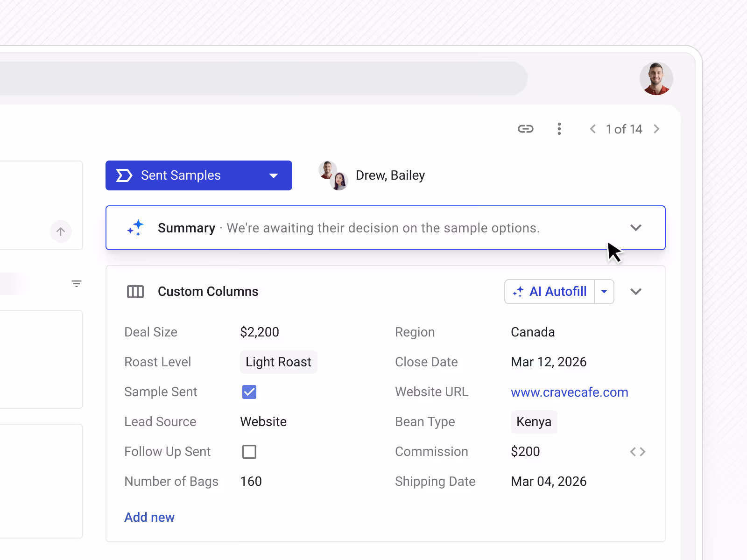
Task: Check the Follow Up Sent checkbox
Action: pyautogui.click(x=249, y=451)
